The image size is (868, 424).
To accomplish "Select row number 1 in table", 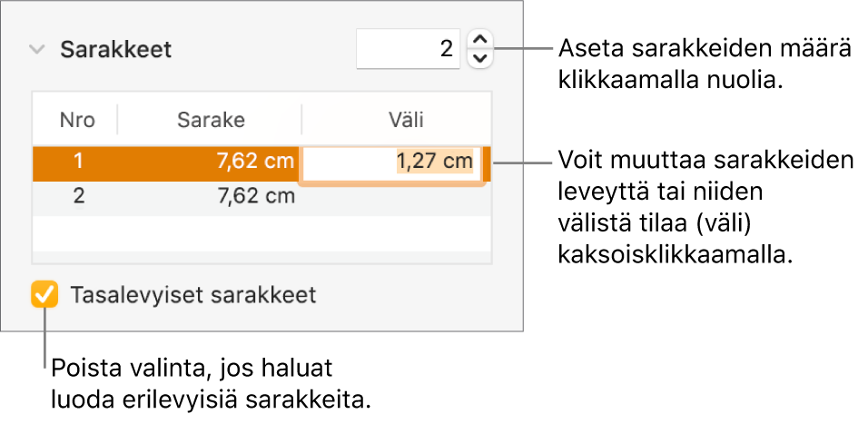I will pos(78,163).
